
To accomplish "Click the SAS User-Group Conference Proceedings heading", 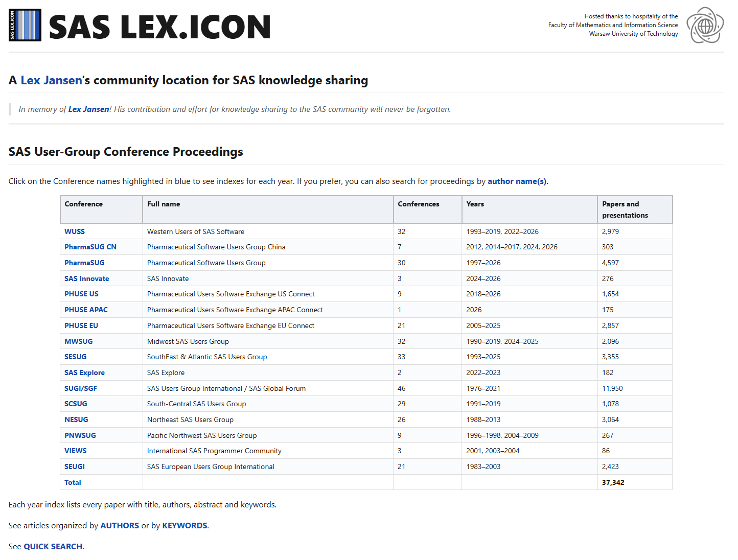I will click(126, 152).
